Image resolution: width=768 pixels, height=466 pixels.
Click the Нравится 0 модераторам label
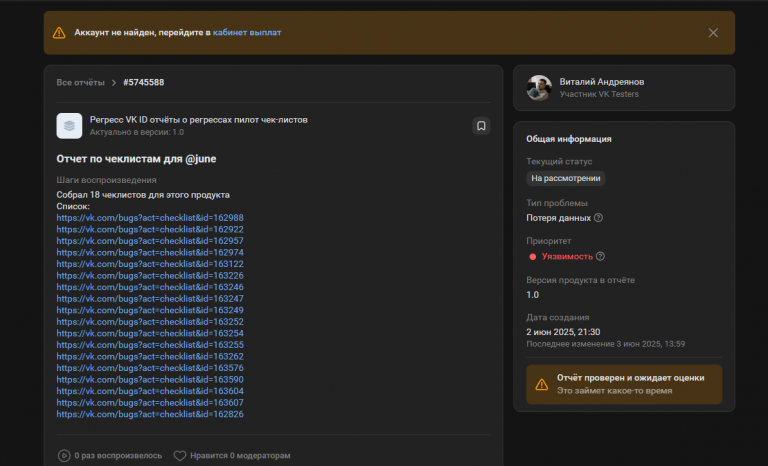(240, 456)
